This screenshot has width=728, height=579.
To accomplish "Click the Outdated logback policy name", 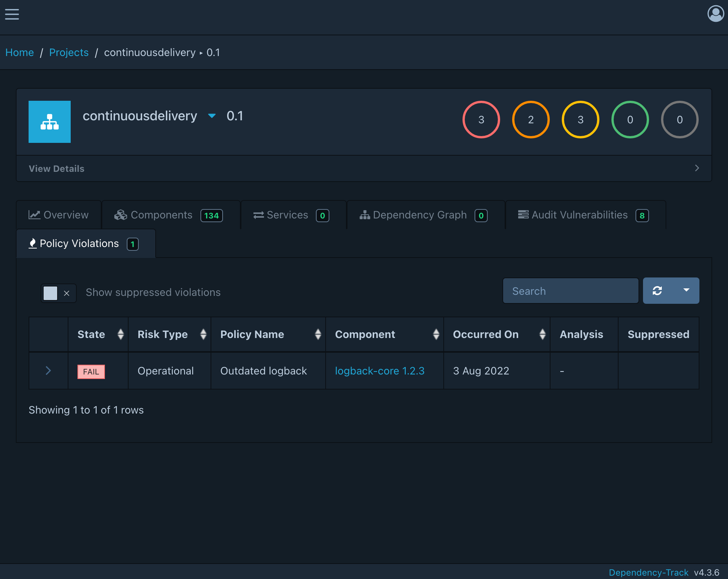I will pyautogui.click(x=264, y=371).
